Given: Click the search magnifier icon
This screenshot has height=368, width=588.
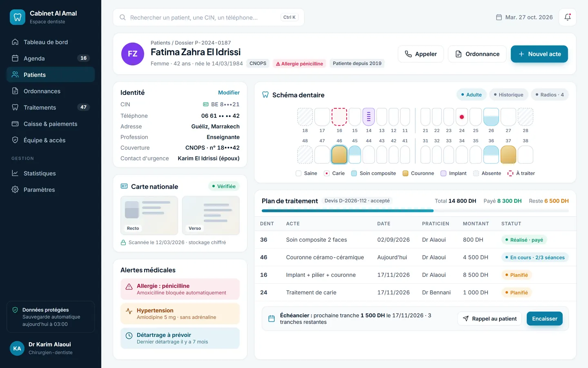Looking at the screenshot, I should point(122,18).
